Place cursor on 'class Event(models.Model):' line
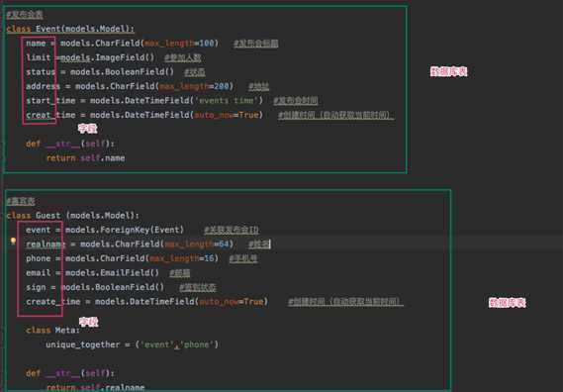This screenshot has height=392, width=563. click(70, 29)
